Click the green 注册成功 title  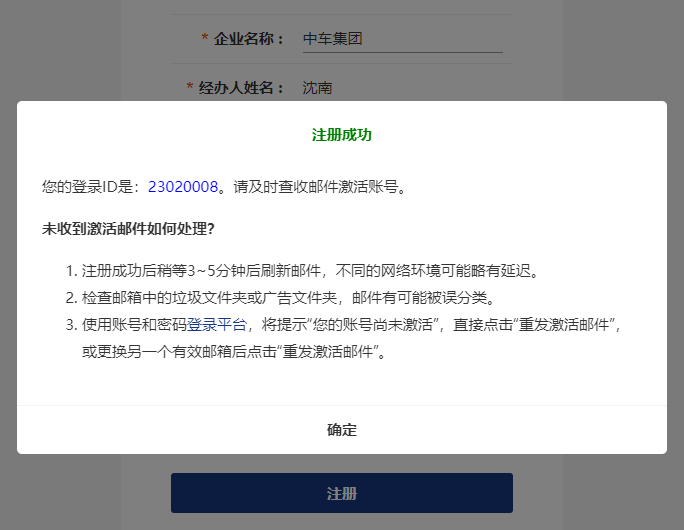click(x=342, y=135)
